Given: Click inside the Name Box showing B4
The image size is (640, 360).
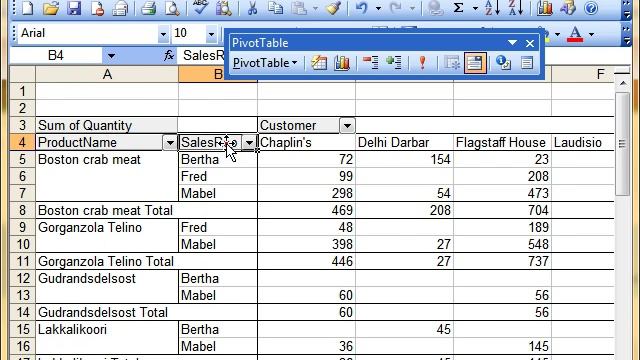Looking at the screenshot, I should 56,56.
